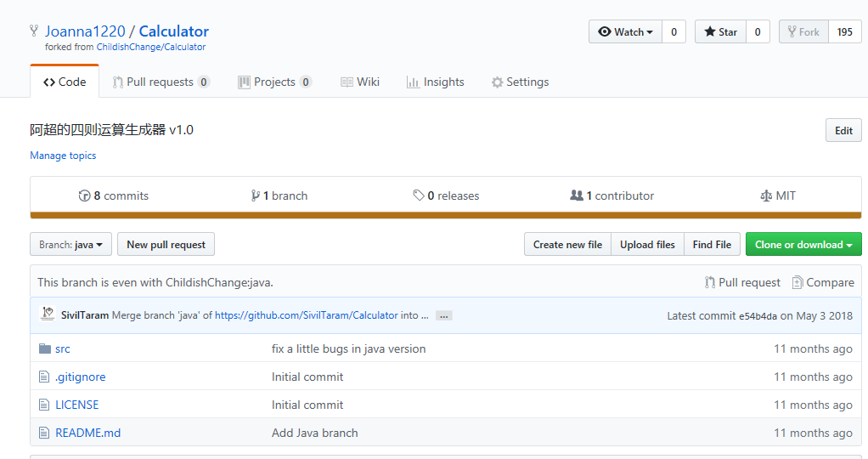Click the Edit description button

coord(843,130)
